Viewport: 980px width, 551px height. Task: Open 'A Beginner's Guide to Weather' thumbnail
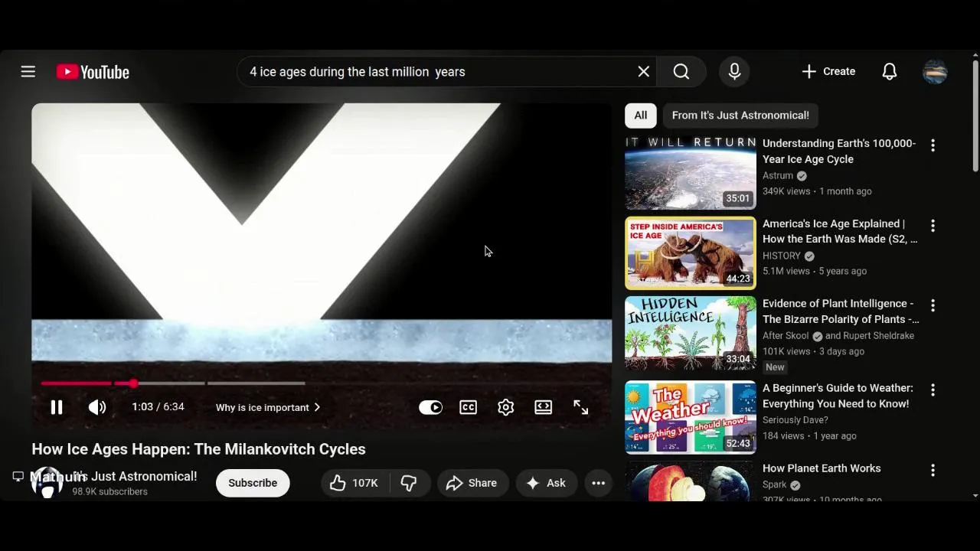click(691, 417)
